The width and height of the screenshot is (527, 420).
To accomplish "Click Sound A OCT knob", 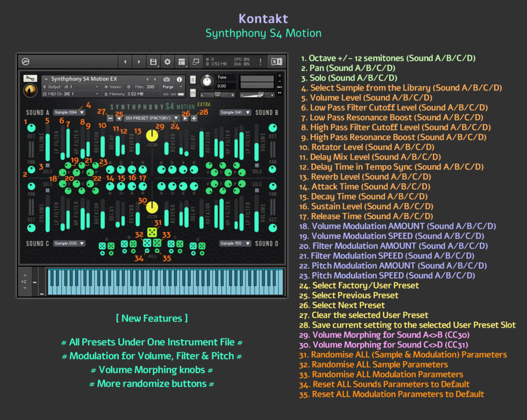I will tap(31, 128).
